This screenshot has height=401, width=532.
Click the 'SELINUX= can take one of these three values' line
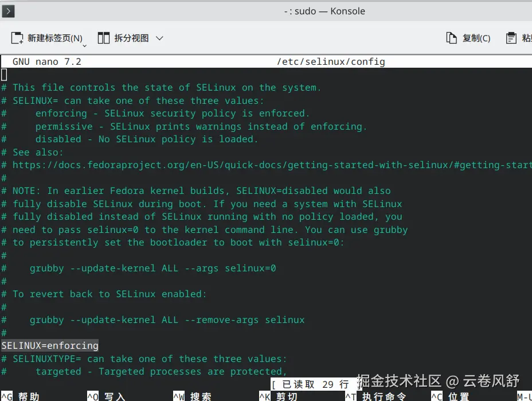(x=132, y=100)
